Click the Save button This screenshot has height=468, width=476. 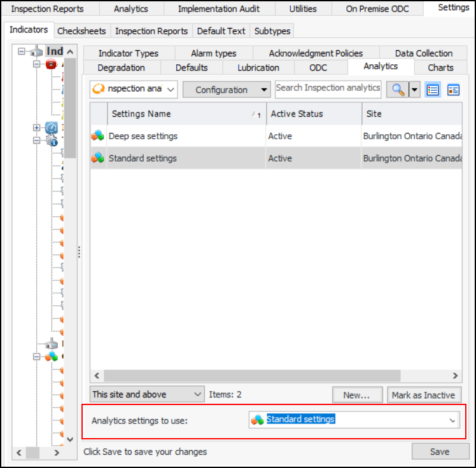click(x=440, y=451)
